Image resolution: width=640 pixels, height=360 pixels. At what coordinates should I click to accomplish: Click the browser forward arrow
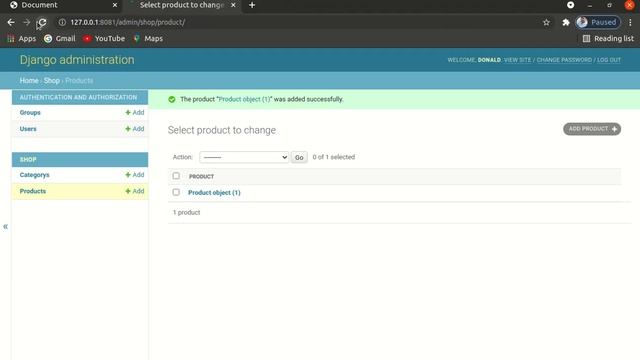tap(27, 22)
